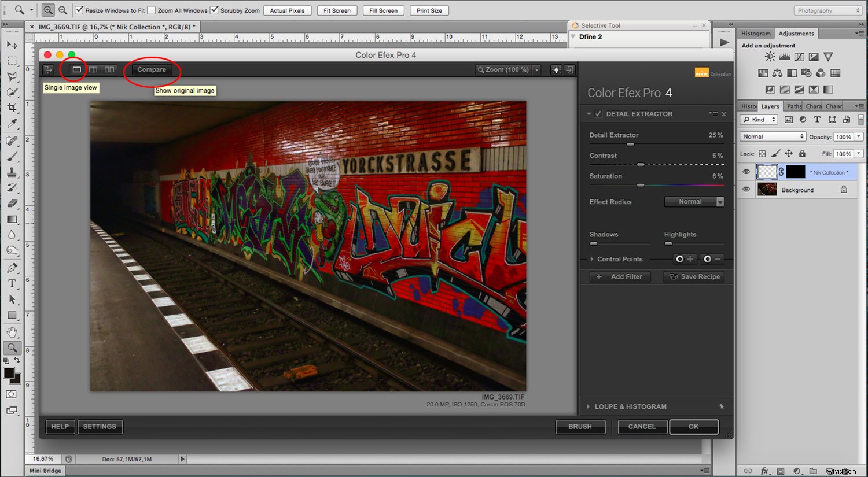Click the Saturation slider handle
Viewport: 868px width, 477px height.
click(641, 185)
